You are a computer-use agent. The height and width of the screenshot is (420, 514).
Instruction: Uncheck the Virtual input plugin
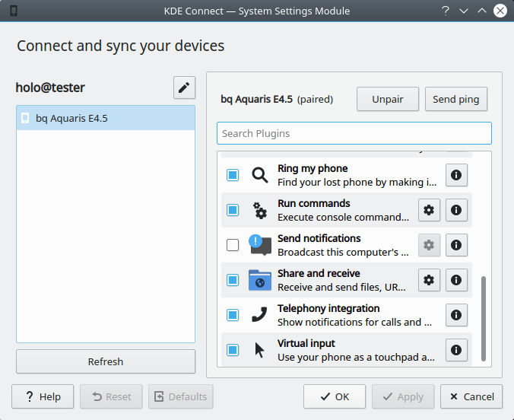[233, 350]
